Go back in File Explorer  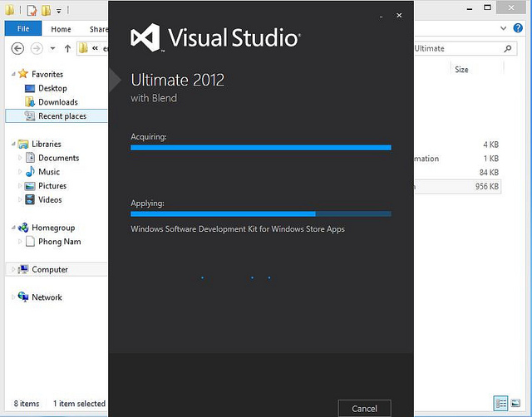click(17, 48)
